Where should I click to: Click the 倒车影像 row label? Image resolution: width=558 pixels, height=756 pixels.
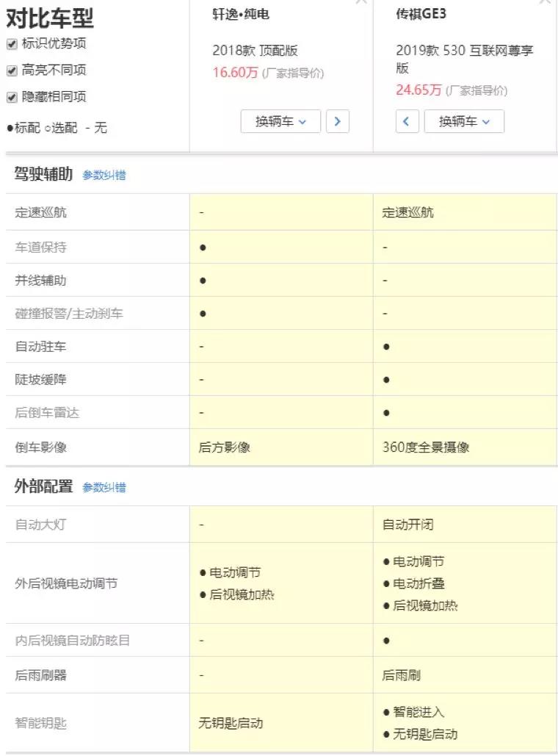[40, 447]
